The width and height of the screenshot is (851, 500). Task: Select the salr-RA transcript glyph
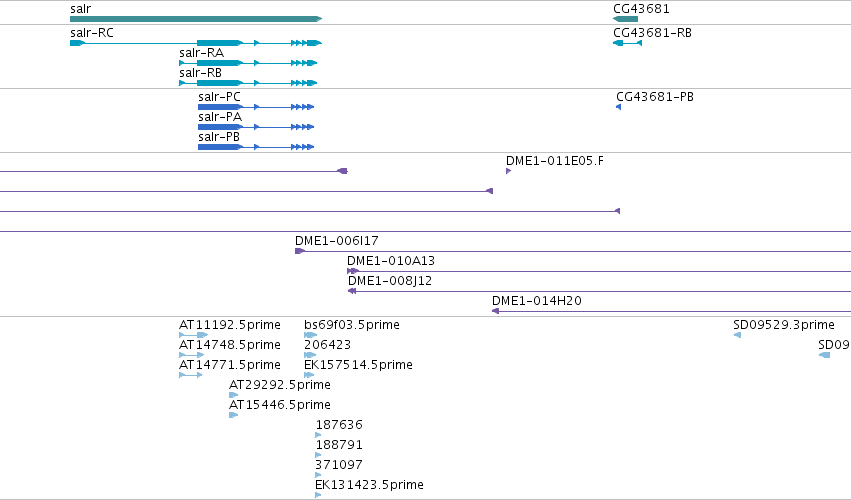point(248,63)
